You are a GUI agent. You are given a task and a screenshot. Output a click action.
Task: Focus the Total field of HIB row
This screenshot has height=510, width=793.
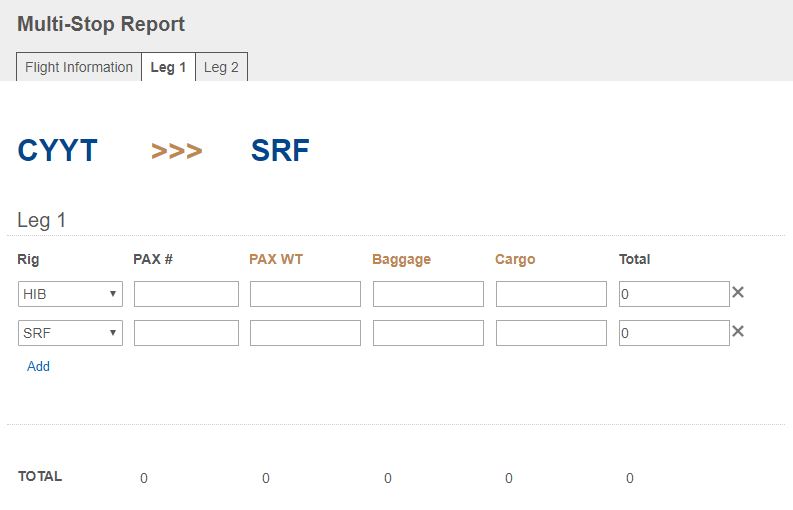coord(673,294)
